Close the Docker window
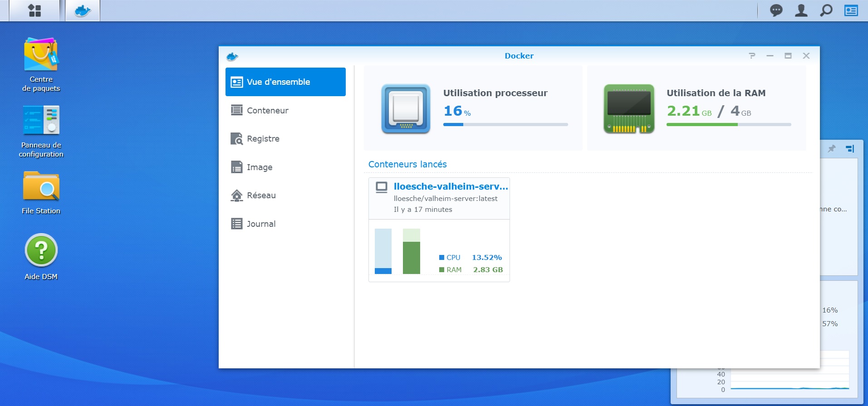Viewport: 868px width, 406px height. tap(806, 56)
